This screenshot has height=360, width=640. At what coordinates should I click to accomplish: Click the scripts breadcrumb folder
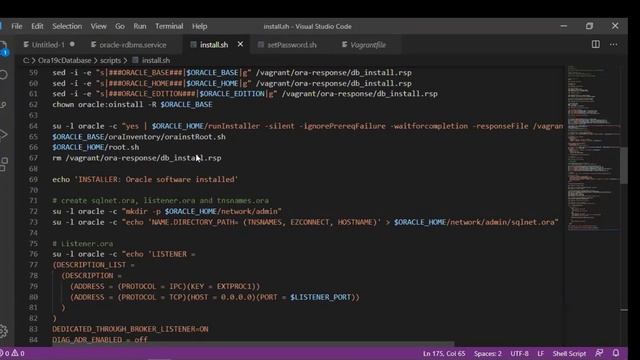110,60
